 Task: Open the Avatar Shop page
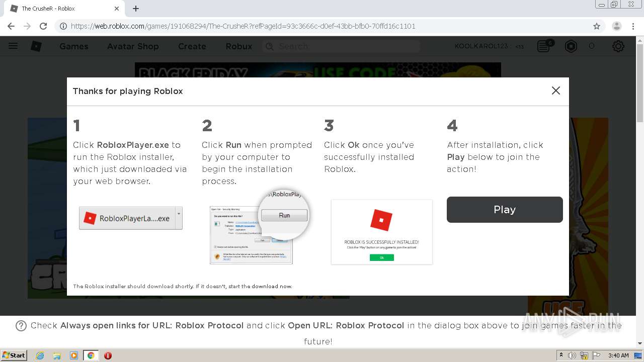click(133, 46)
